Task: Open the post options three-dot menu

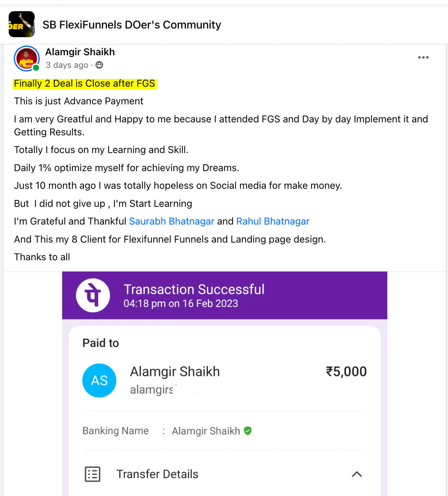Action: coord(423,57)
